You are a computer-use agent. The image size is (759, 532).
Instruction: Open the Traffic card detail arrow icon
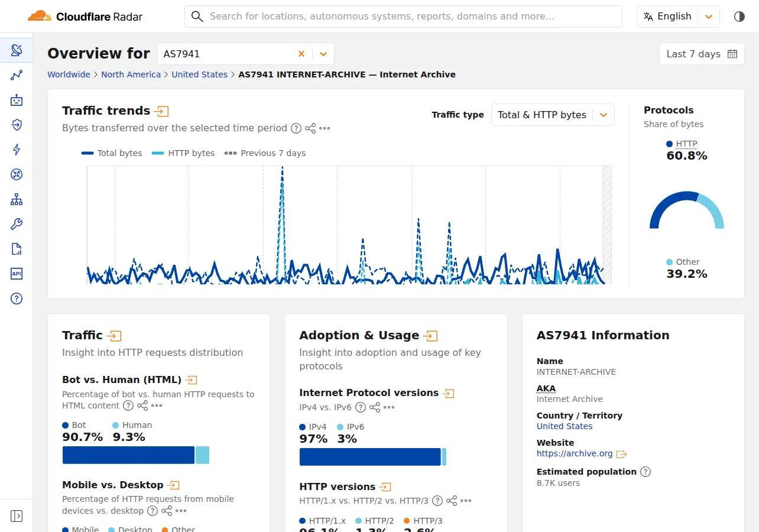[113, 336]
